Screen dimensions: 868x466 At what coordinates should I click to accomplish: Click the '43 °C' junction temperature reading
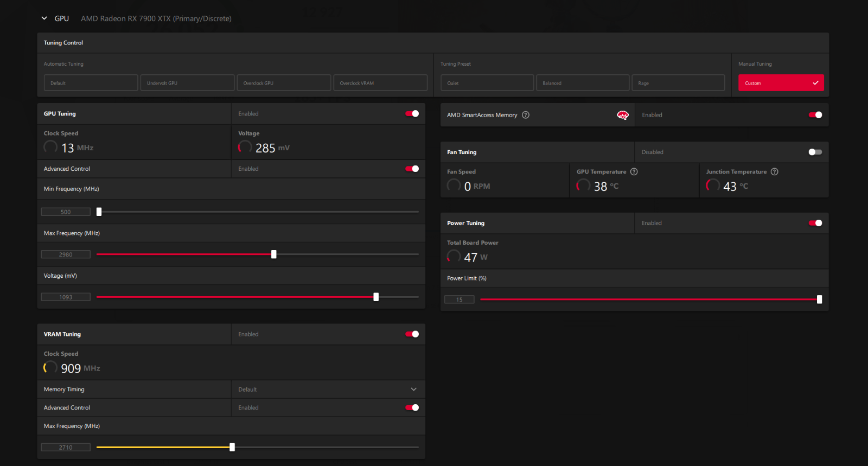[736, 186]
